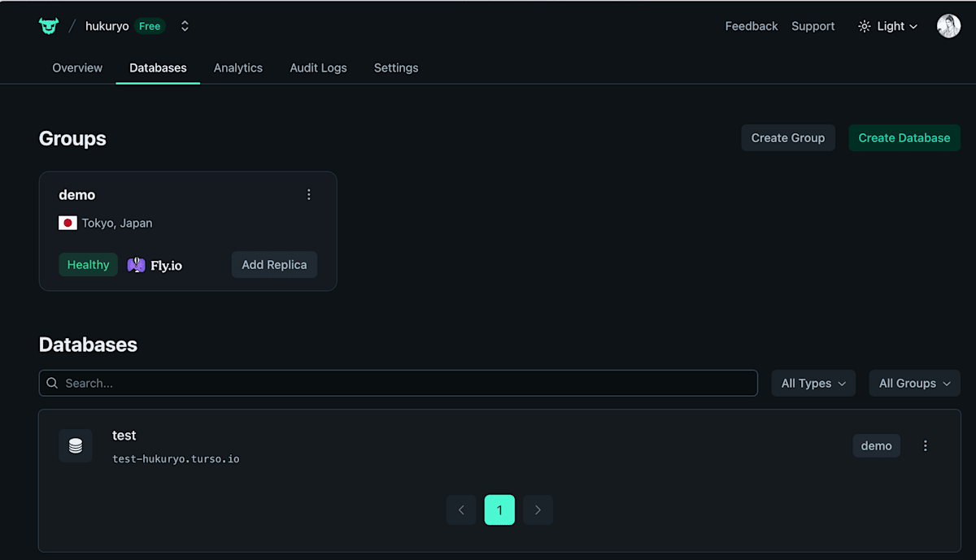Click the Healthy status badge

click(88, 264)
